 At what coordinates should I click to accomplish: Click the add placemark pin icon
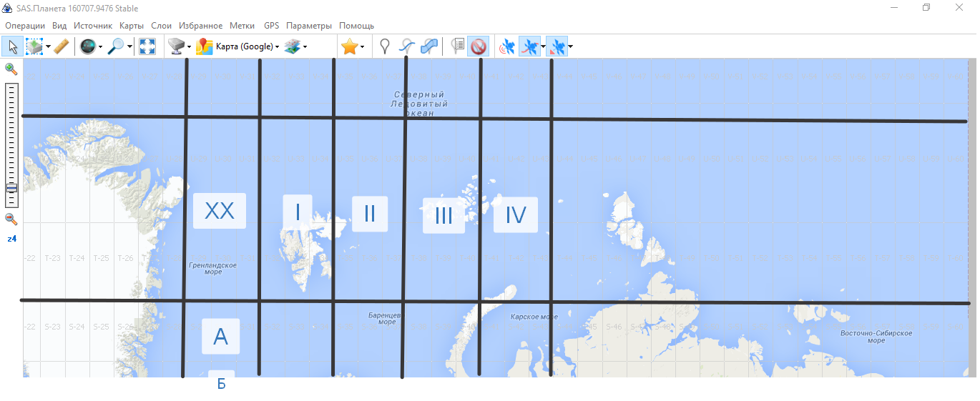(385, 47)
